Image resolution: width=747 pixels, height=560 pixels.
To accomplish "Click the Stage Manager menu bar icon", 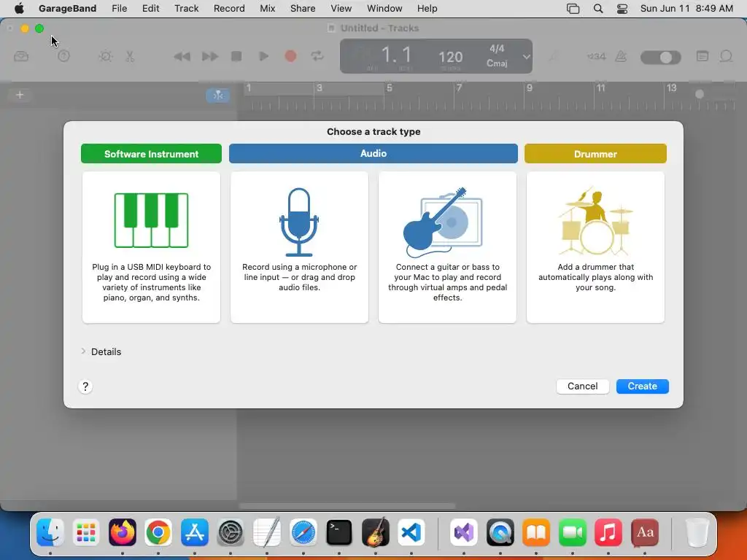I will click(573, 9).
